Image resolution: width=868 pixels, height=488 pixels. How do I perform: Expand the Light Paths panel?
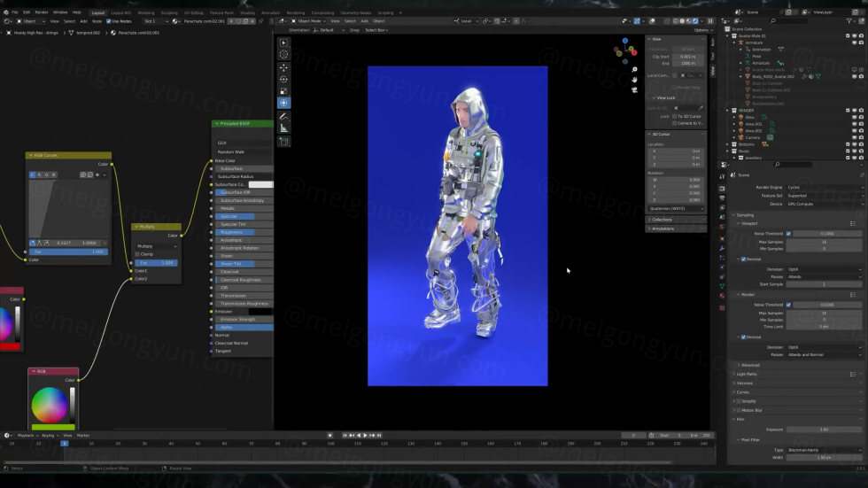coord(746,374)
